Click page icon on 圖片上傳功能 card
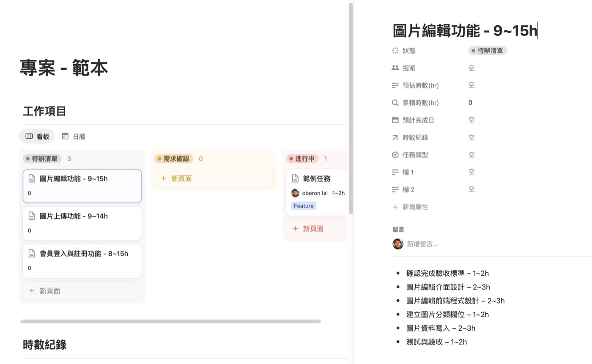The height and width of the screenshot is (364, 592). [32, 216]
